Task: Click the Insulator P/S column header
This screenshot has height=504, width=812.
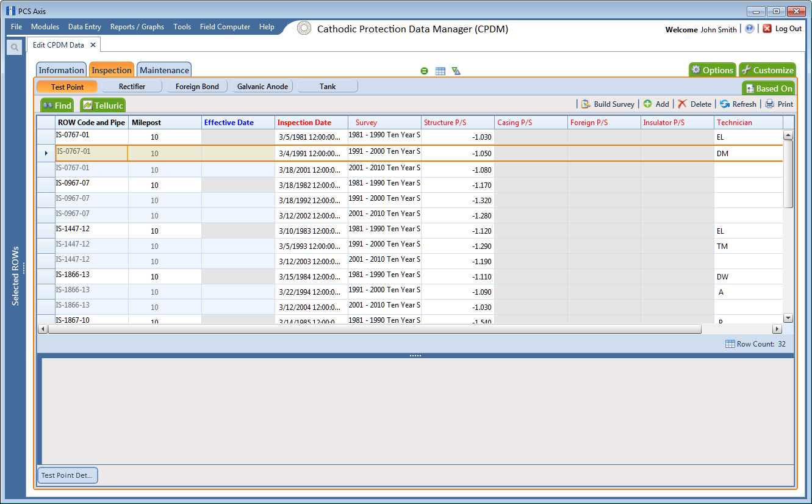Action: coord(677,123)
